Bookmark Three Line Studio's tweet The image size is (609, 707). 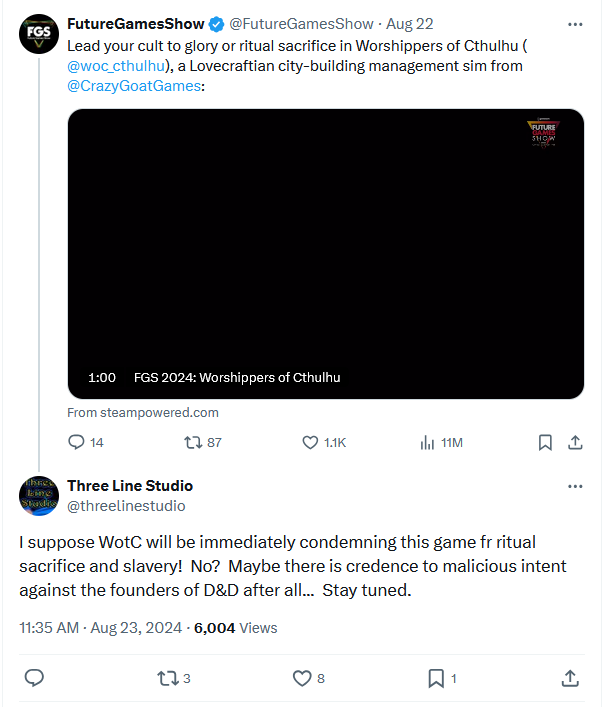436,678
